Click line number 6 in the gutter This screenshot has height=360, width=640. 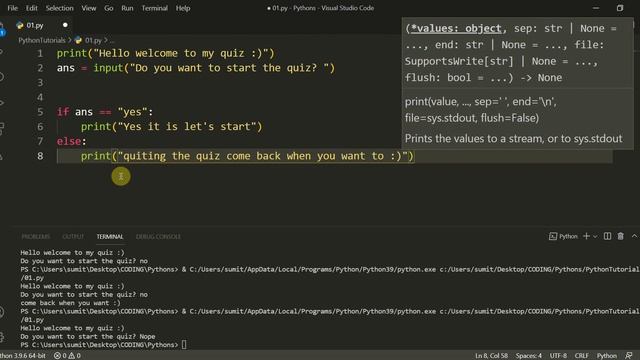[x=40, y=127]
